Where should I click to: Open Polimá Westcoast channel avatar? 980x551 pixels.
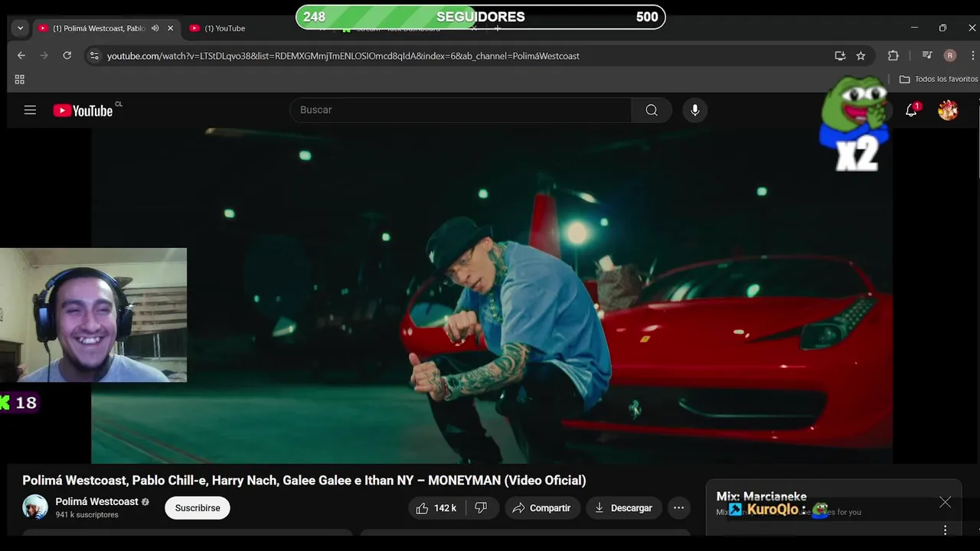click(35, 507)
